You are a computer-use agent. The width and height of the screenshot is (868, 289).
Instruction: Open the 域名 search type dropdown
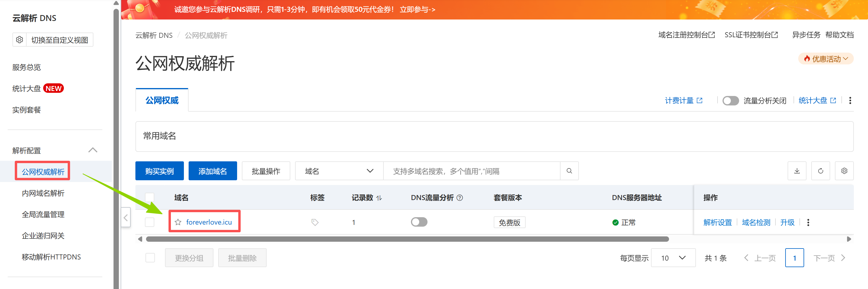(x=339, y=171)
